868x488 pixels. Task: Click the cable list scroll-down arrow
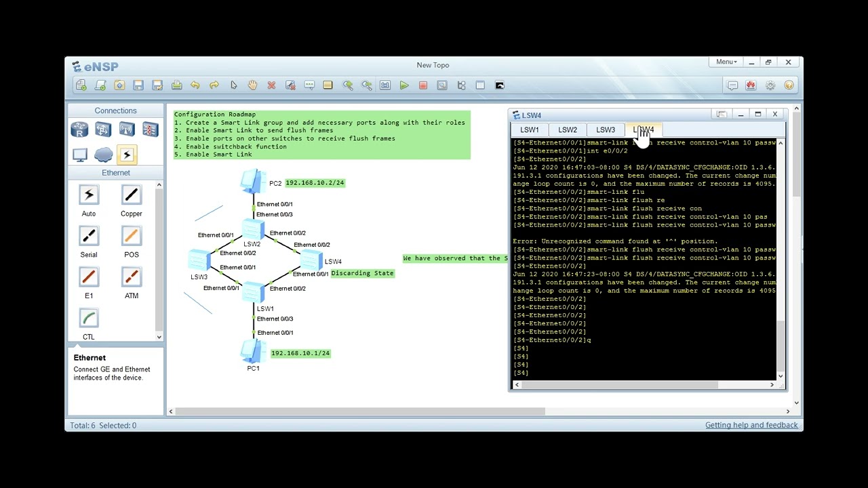[159, 337]
